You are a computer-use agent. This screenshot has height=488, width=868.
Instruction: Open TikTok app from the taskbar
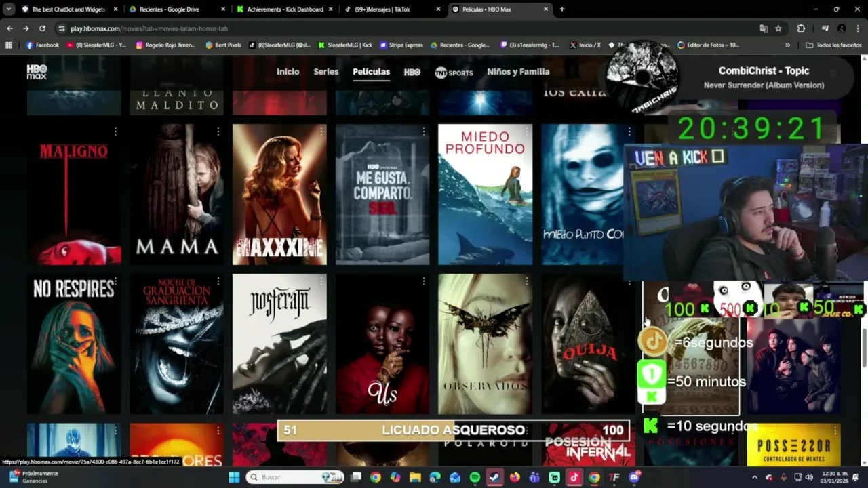coord(574,477)
